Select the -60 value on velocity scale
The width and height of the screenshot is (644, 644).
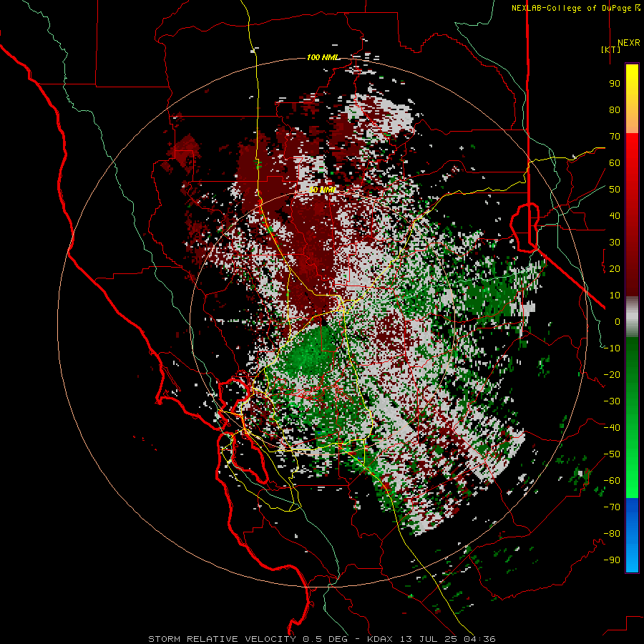pos(612,481)
